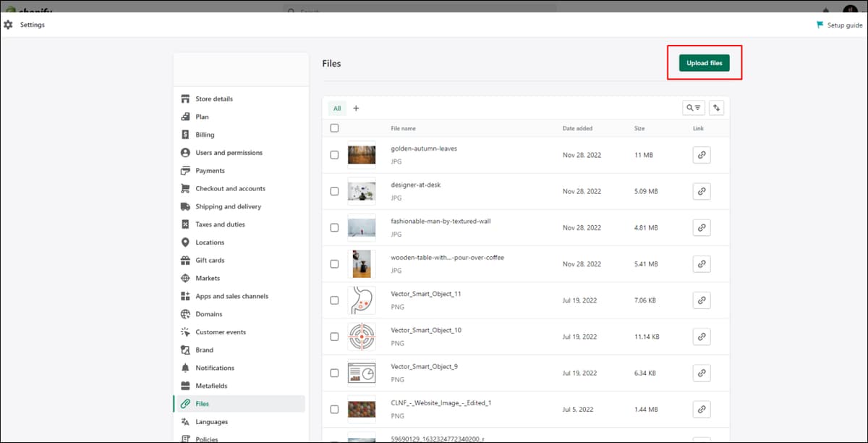Open the golden-autumn-leaves thumbnail
Image resolution: width=868 pixels, height=443 pixels.
click(362, 154)
